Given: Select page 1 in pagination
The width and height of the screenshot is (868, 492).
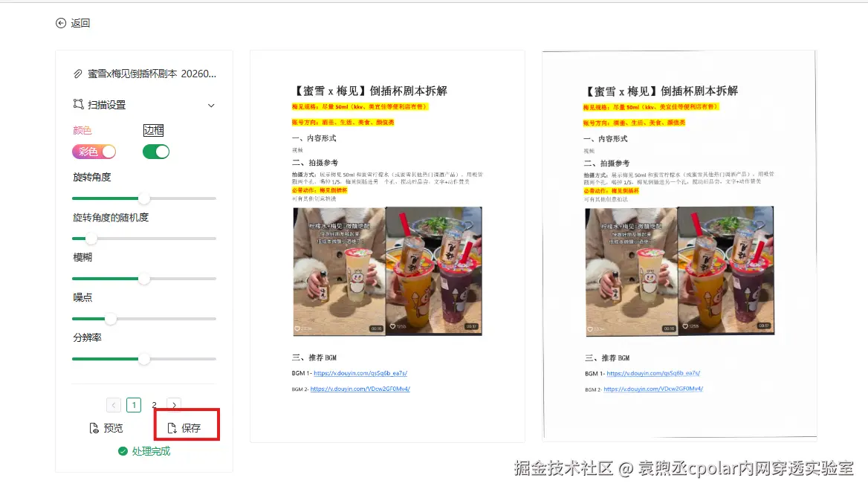Looking at the screenshot, I should (x=134, y=405).
